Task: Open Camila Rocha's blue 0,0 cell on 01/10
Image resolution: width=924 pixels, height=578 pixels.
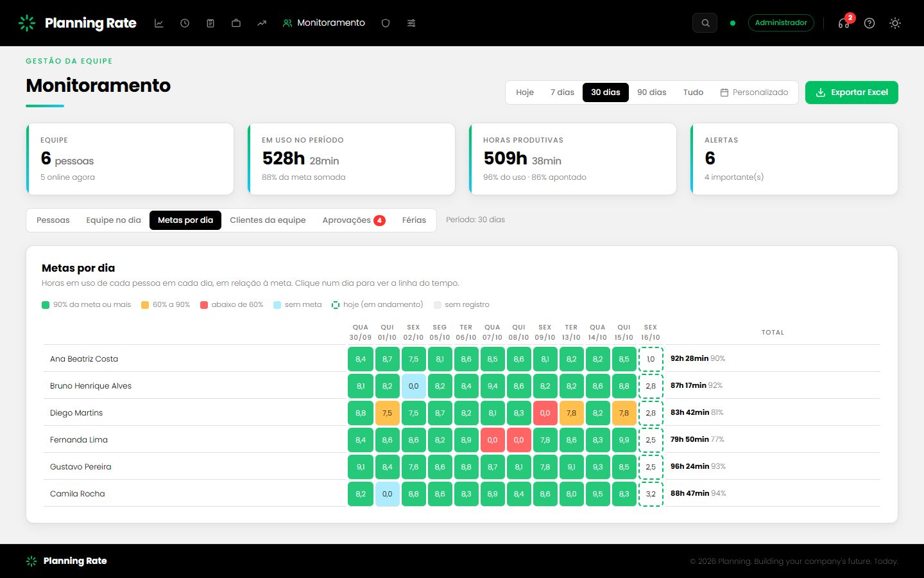Action: [x=387, y=494]
